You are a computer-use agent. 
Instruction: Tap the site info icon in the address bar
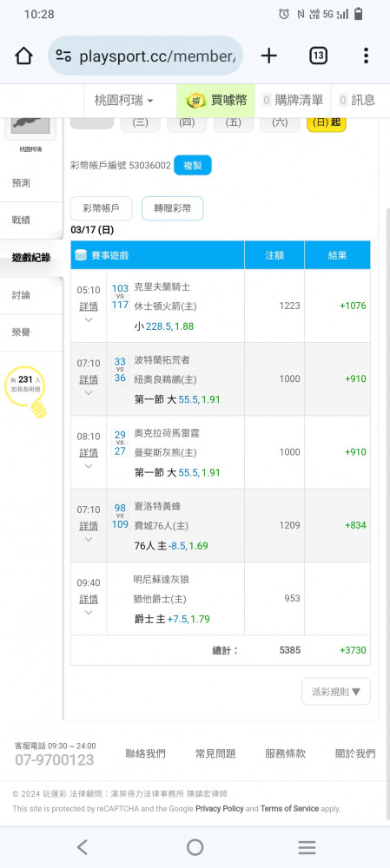coord(63,56)
